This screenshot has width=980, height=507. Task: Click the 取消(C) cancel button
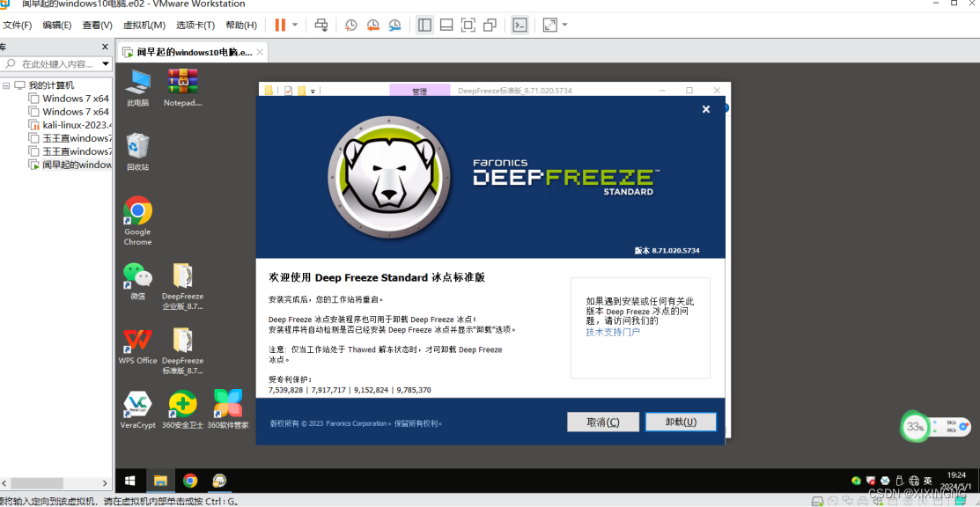pos(603,422)
